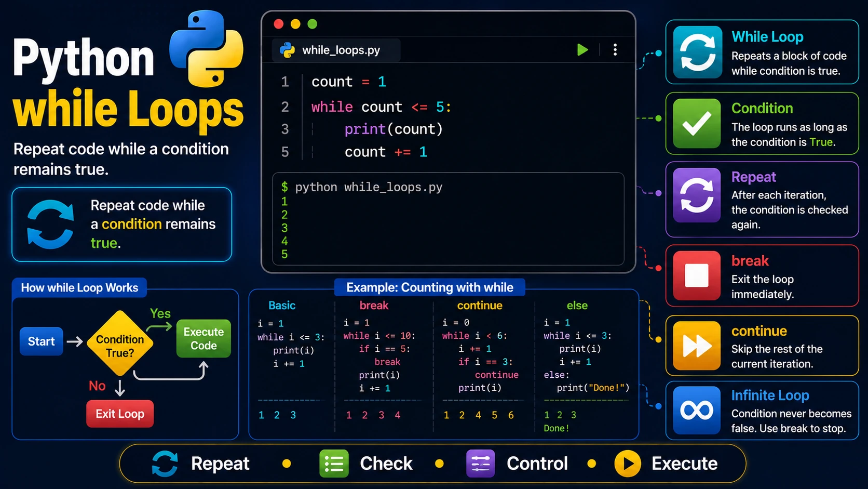This screenshot has height=489, width=868.
Task: Click code line 'count = 1'
Action: tap(348, 82)
